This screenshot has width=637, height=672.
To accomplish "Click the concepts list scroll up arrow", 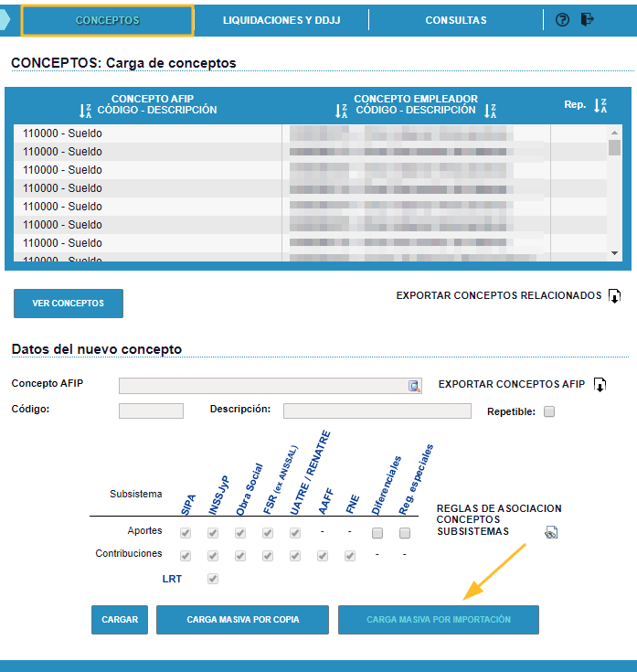I will (x=614, y=133).
